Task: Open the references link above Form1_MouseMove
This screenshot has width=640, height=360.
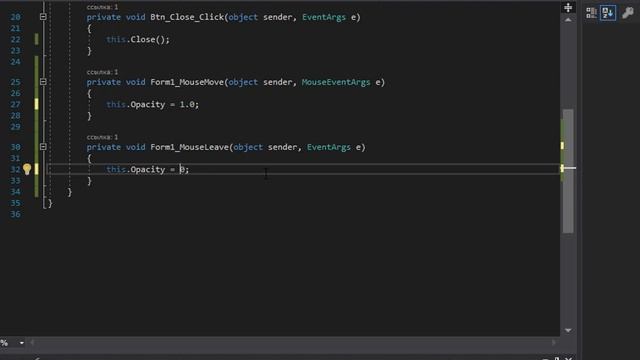Action: point(102,72)
